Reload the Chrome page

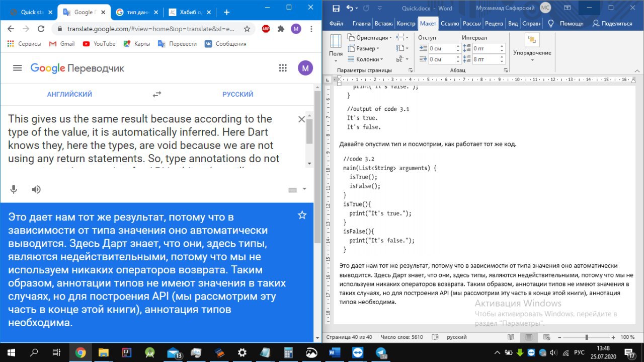click(x=41, y=29)
